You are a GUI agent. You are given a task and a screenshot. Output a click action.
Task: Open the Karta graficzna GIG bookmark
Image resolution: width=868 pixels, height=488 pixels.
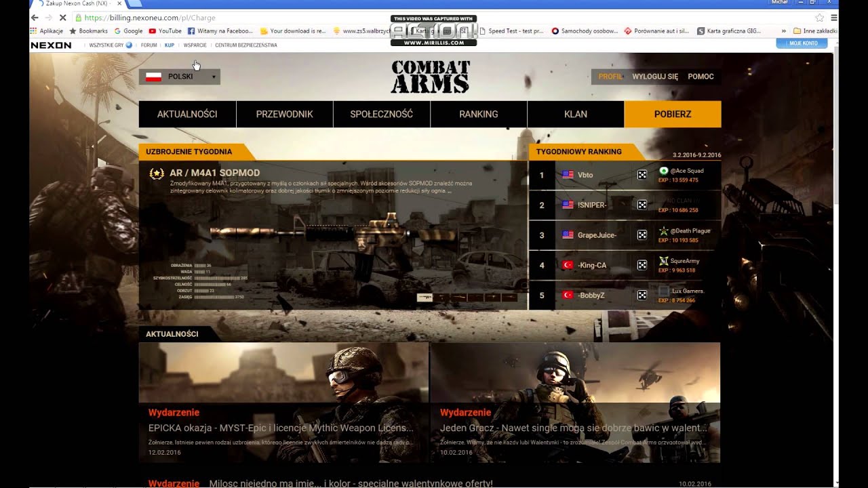click(x=729, y=30)
